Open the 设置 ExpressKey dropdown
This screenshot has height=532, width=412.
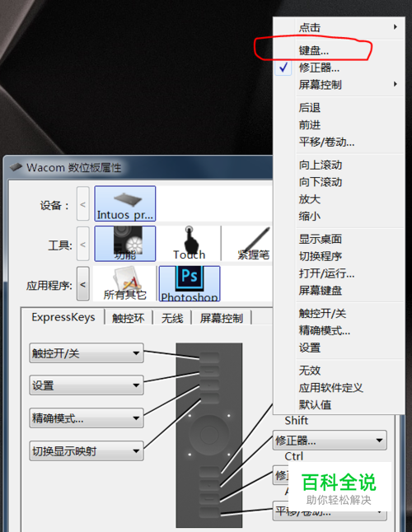click(87, 385)
